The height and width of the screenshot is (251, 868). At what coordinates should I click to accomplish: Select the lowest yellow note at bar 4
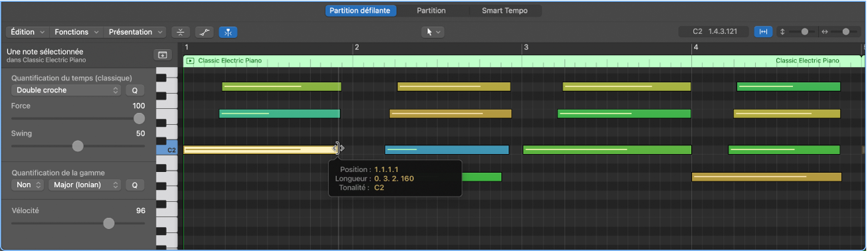(x=766, y=177)
